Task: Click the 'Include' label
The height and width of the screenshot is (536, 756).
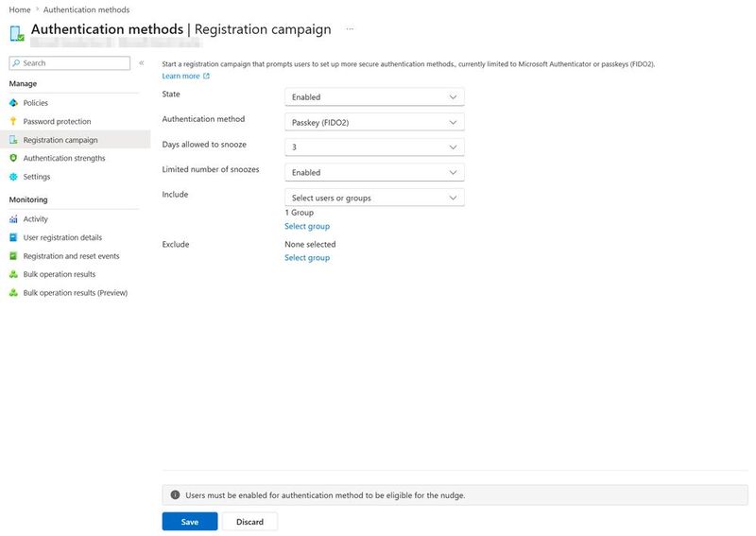Action: pos(175,195)
